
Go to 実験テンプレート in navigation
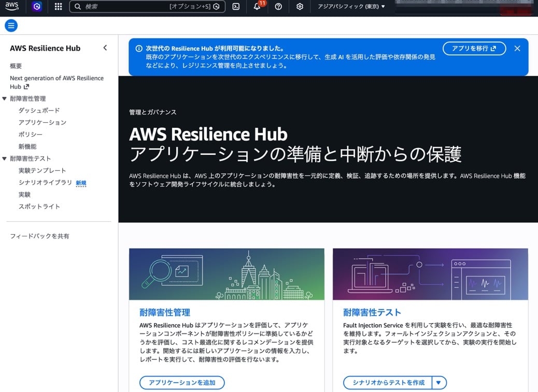tap(42, 170)
